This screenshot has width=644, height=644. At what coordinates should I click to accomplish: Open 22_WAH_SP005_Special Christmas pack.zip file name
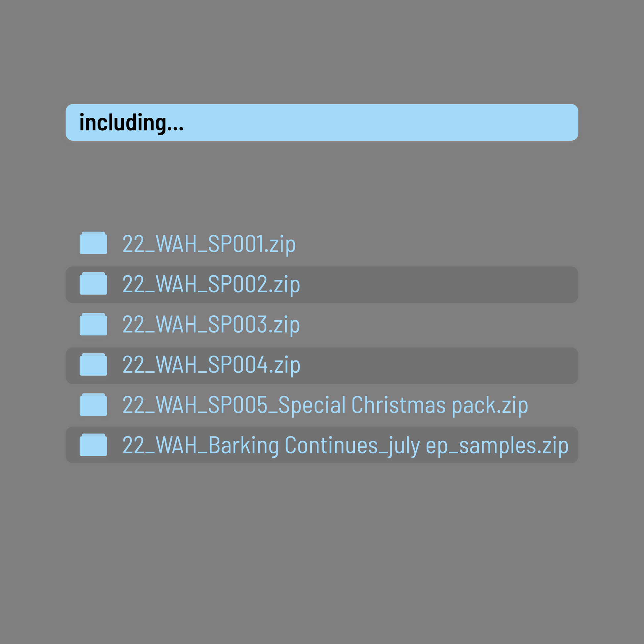pyautogui.click(x=325, y=406)
